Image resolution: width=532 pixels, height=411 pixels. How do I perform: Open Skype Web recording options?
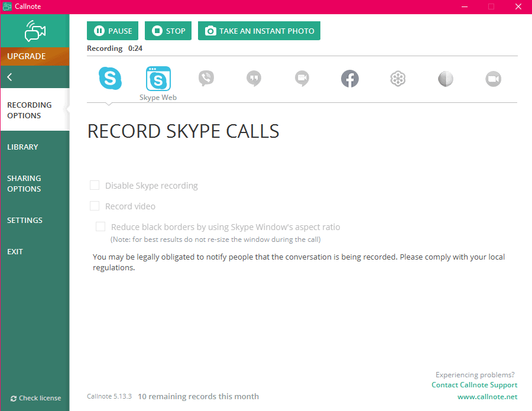pyautogui.click(x=158, y=77)
